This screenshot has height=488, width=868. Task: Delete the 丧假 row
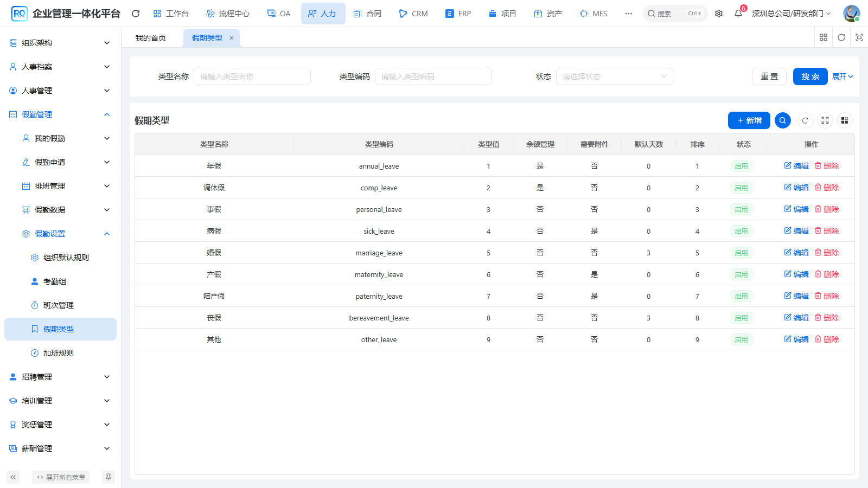tap(827, 318)
